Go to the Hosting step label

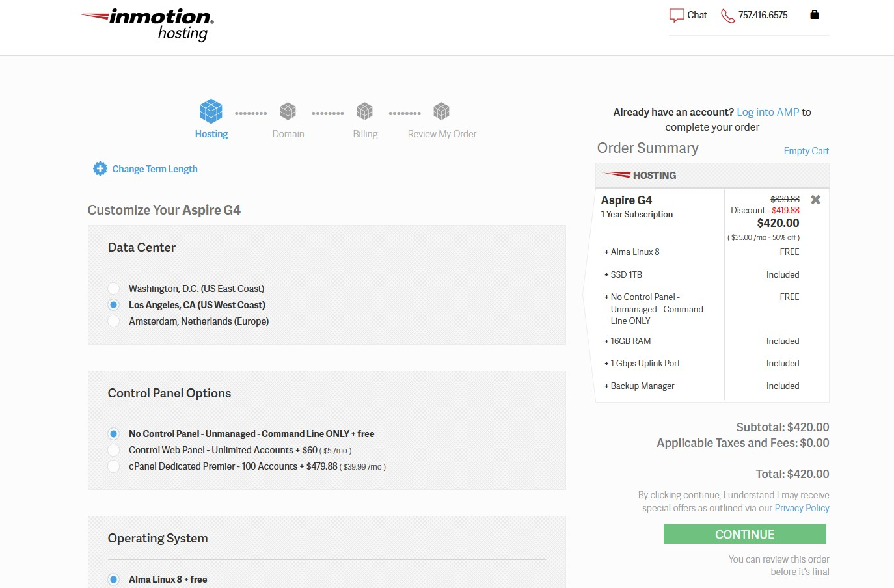click(211, 134)
